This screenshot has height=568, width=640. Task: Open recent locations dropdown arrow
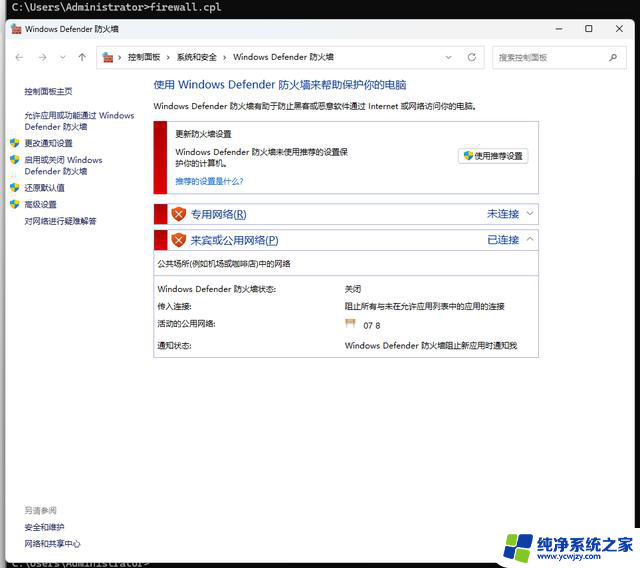62,58
